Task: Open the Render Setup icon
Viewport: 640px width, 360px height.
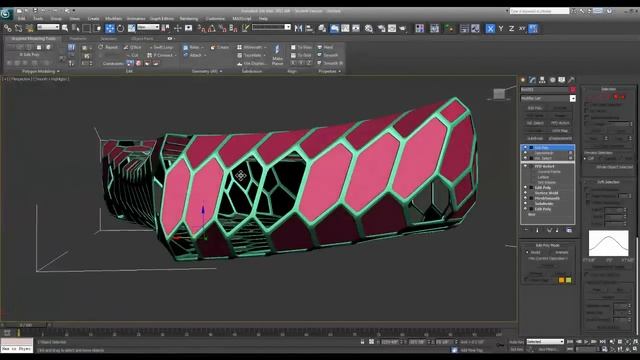Action: tap(381, 28)
